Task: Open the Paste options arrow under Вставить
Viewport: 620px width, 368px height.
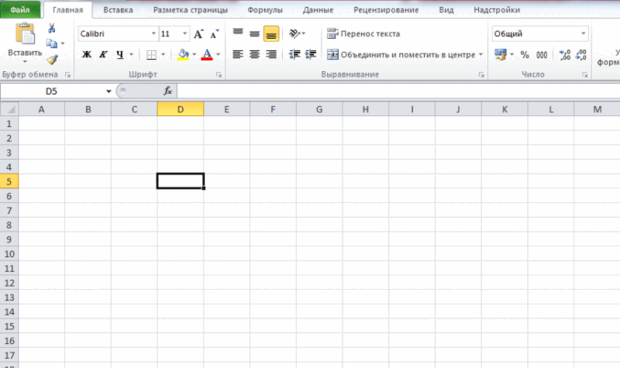Action: [x=25, y=62]
